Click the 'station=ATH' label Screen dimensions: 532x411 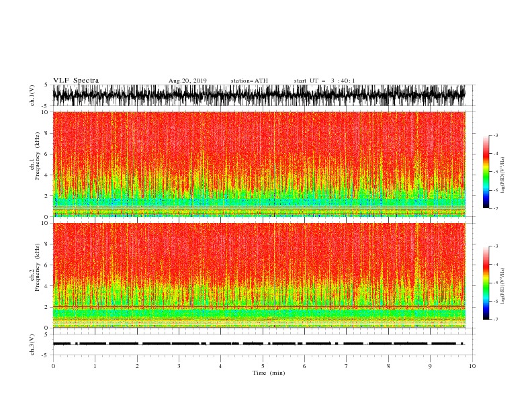point(249,81)
